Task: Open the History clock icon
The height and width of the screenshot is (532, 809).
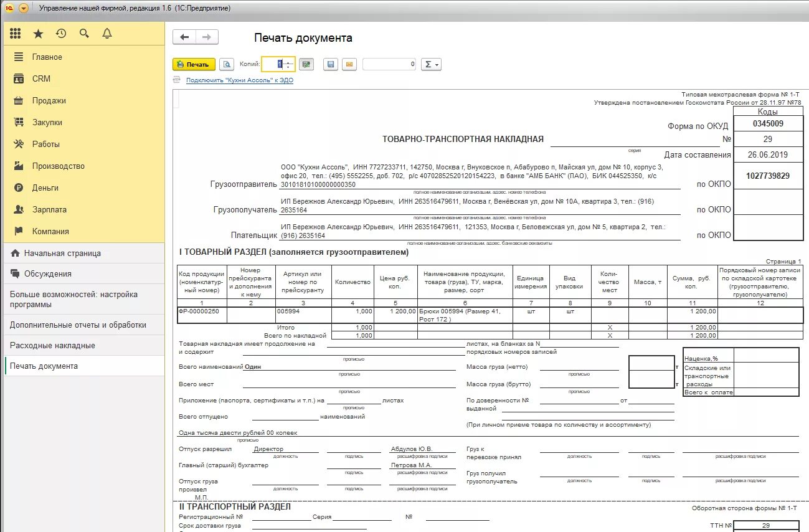Action: tap(61, 34)
